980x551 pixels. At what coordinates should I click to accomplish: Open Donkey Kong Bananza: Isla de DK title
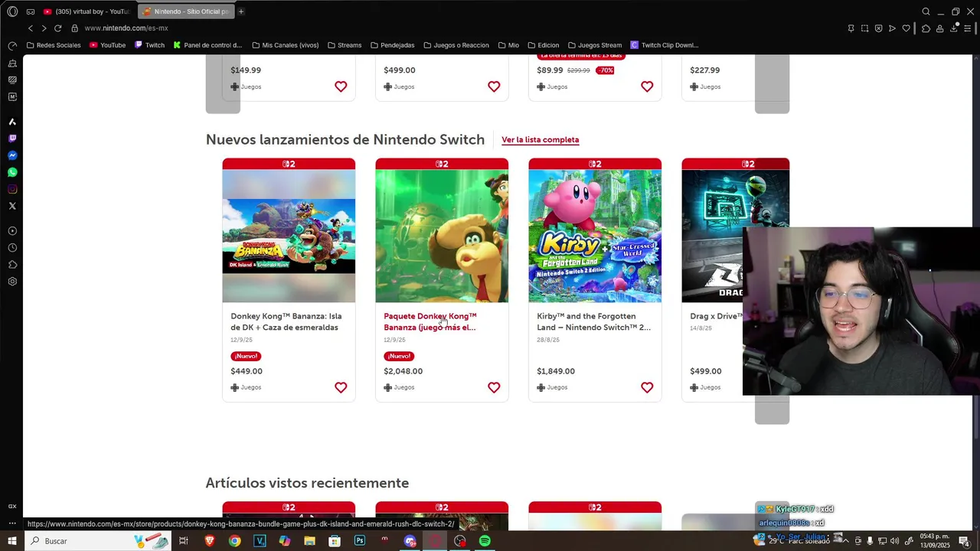tap(286, 321)
